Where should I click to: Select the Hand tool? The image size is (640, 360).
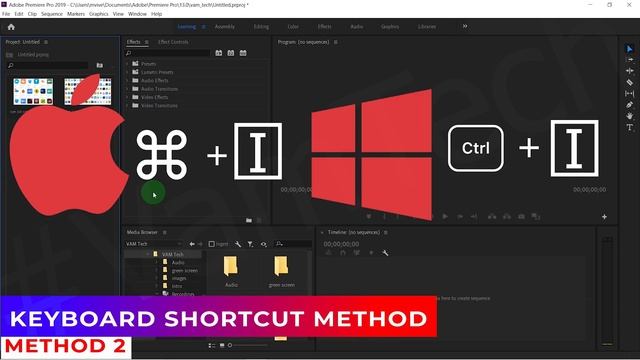coord(629,116)
